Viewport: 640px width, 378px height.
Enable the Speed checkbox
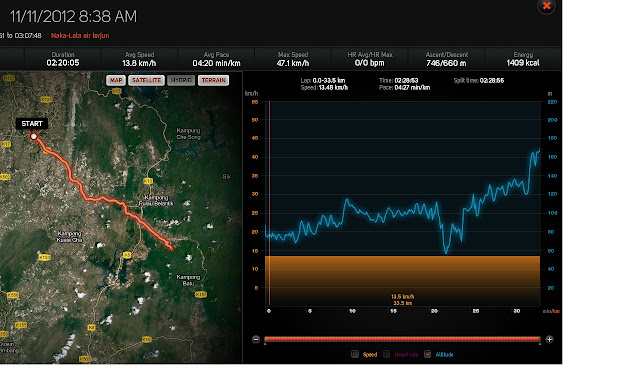tap(355, 354)
